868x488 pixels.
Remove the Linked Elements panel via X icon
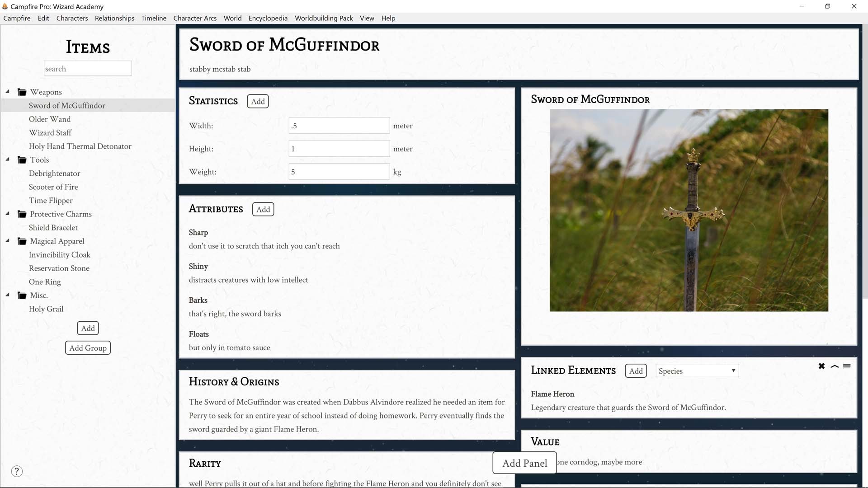pyautogui.click(x=821, y=366)
